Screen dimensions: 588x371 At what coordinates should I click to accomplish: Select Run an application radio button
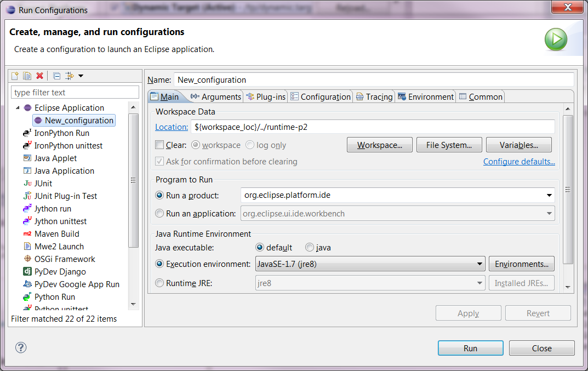click(x=159, y=213)
